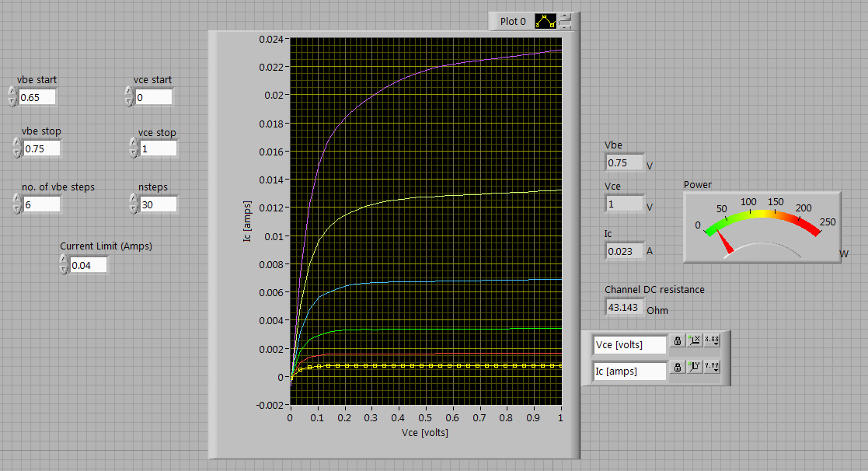Click the 0.024 y-axis maximum tick label
Screen dimensions: 868x471
(x=271, y=40)
